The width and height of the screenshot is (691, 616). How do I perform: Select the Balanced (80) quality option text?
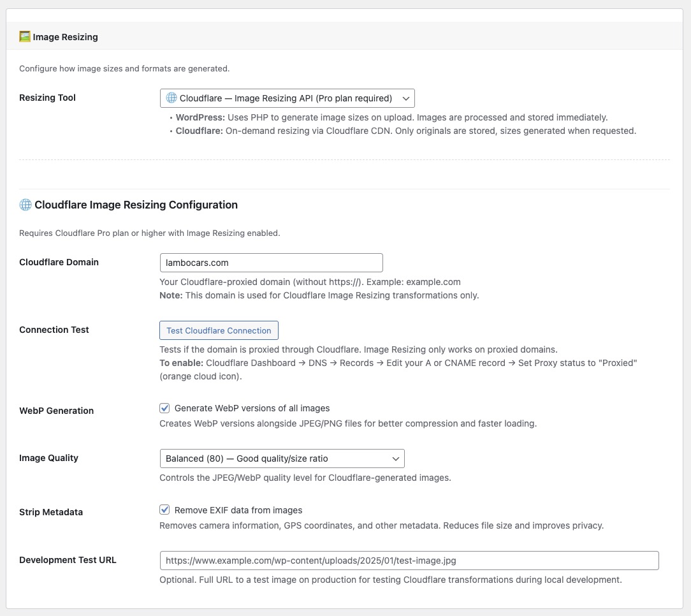[x=247, y=458]
